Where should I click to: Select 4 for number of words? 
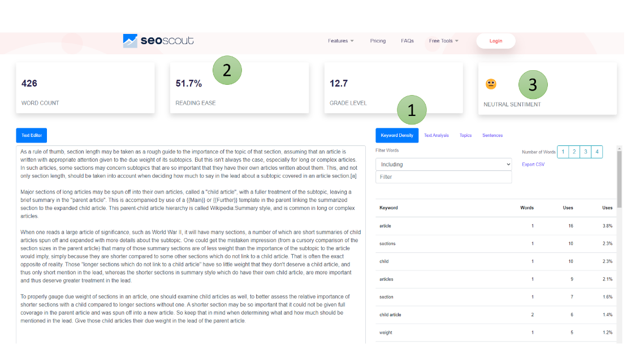tap(597, 152)
